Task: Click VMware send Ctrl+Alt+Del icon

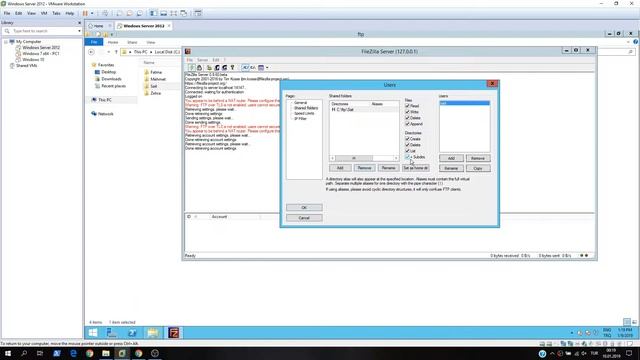Action: [105, 13]
